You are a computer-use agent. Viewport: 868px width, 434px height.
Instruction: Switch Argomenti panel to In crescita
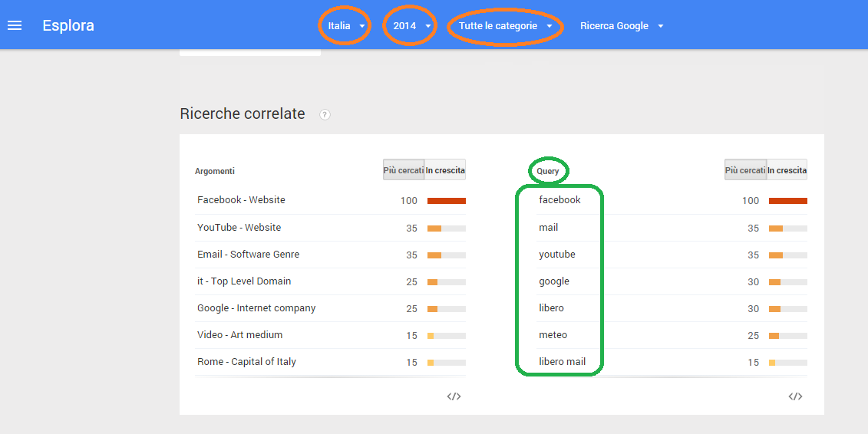tap(445, 170)
